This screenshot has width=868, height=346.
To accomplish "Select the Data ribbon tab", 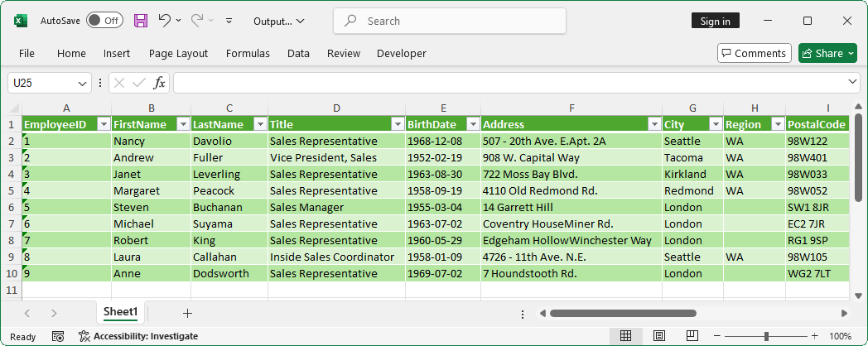I will pos(298,53).
